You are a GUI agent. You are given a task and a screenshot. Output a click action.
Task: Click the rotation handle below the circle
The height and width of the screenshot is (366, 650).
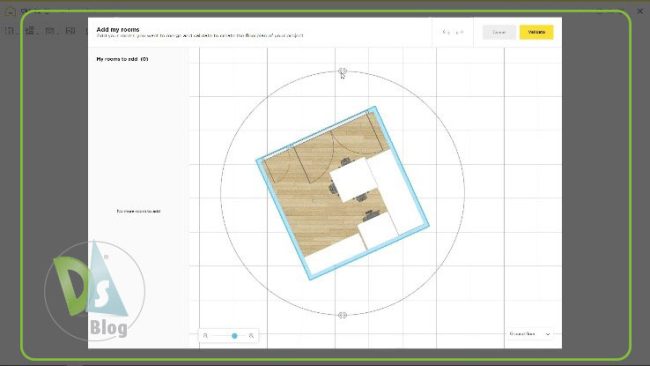click(342, 315)
